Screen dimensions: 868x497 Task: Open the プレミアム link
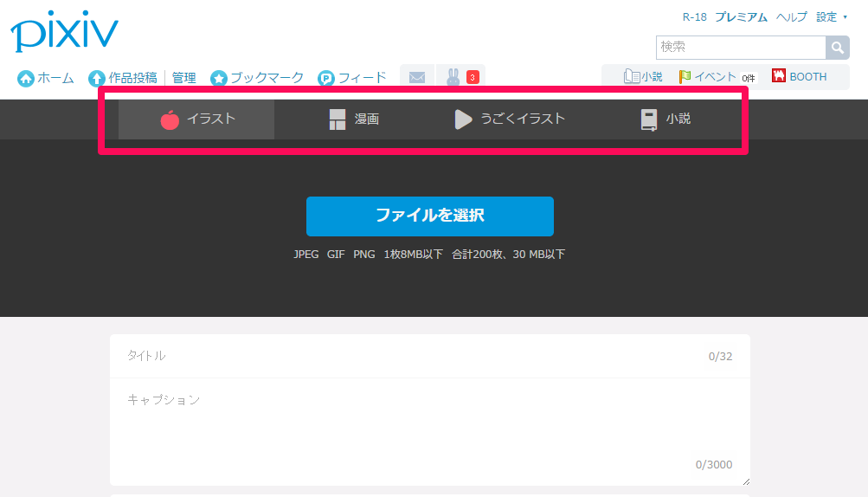point(741,17)
